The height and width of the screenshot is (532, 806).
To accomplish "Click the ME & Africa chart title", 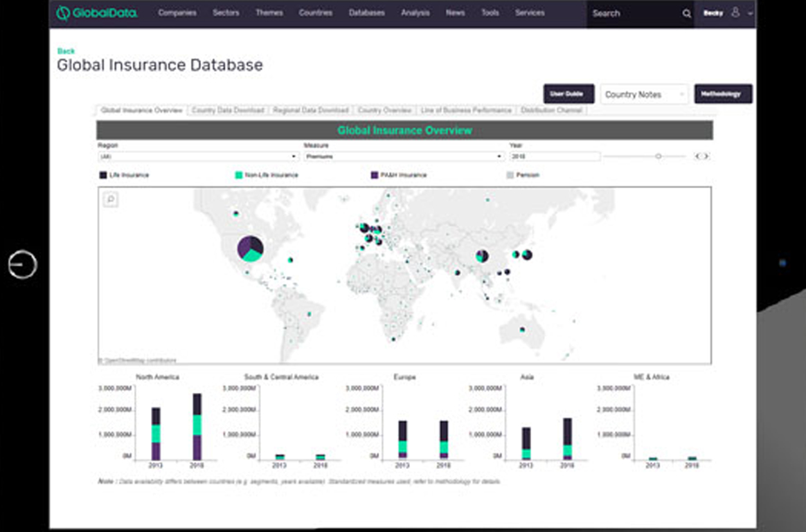I will click(652, 377).
